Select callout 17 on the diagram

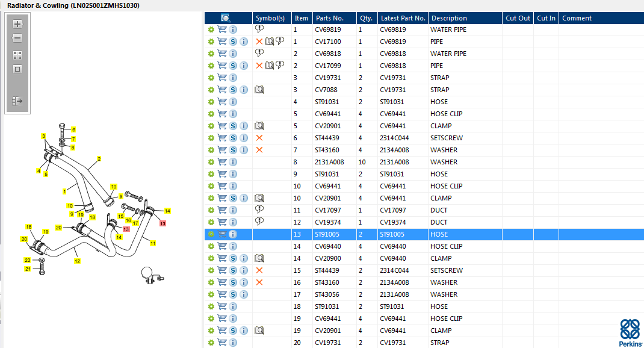[135, 223]
